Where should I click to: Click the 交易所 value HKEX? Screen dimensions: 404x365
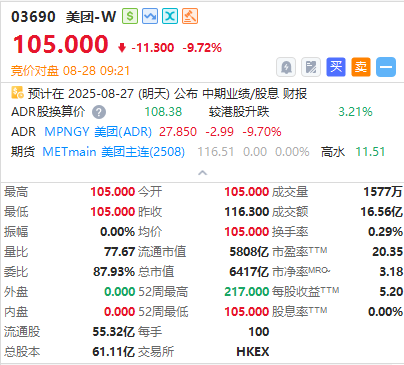tap(253, 352)
